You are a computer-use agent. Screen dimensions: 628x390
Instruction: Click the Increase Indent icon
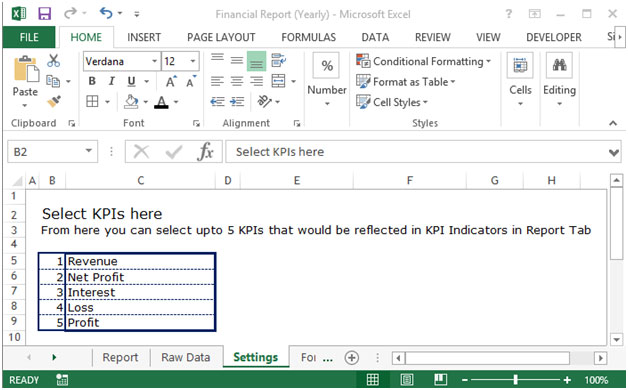(x=237, y=102)
